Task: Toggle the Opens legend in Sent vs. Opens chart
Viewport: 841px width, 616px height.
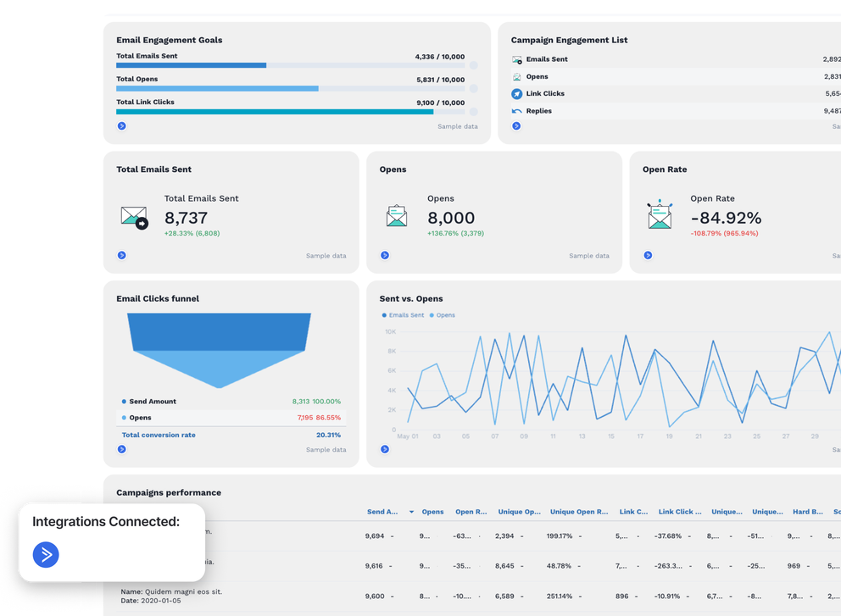Action: click(443, 315)
